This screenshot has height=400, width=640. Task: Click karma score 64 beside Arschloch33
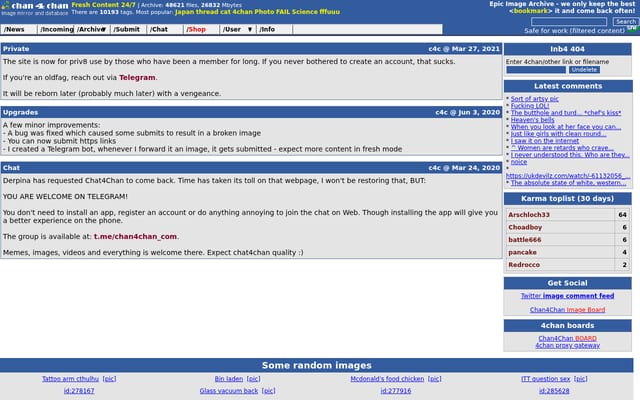(x=622, y=215)
